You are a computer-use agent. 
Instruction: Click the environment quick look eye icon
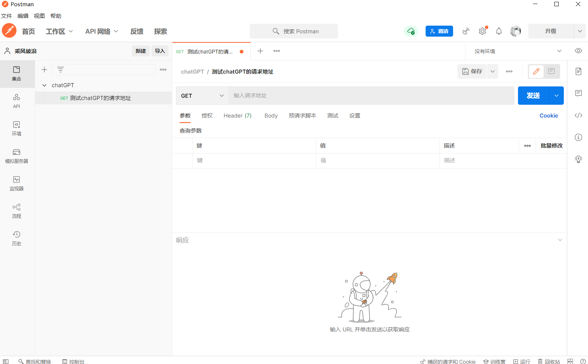(578, 51)
